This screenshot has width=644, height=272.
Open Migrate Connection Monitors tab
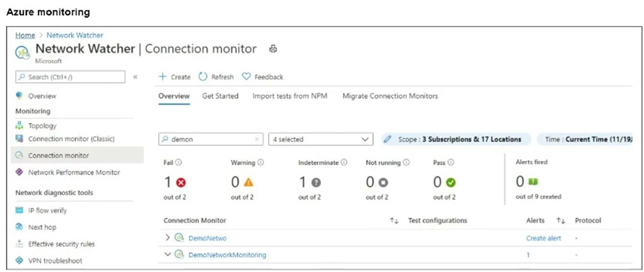(390, 96)
